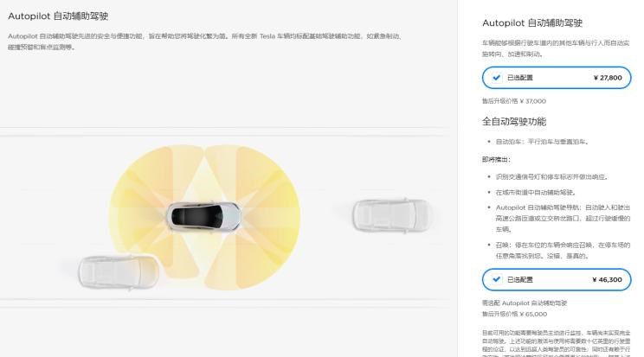
Task: Click the ¥ 27,800 selected configuration button
Action: [557, 78]
